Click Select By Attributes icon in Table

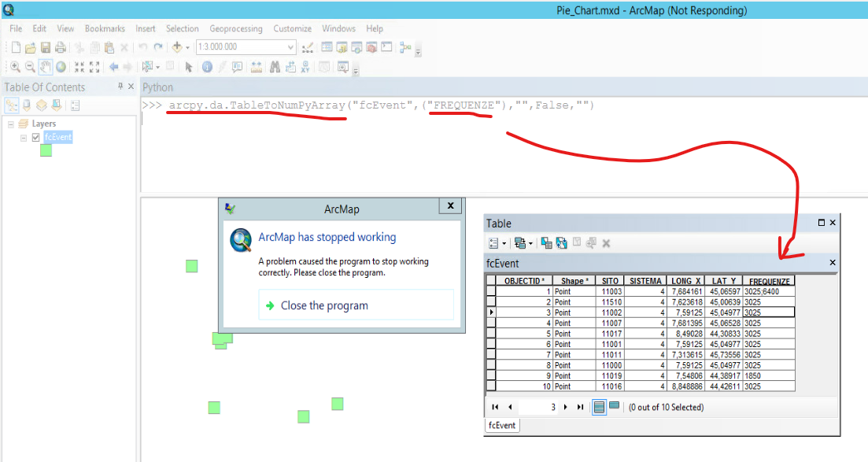tap(546, 242)
